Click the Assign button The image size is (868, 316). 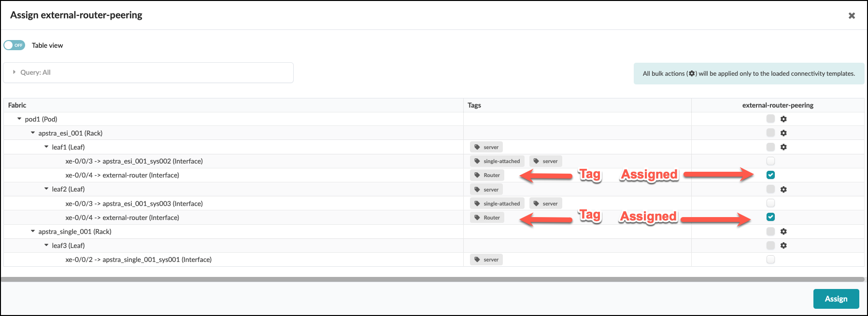click(836, 299)
